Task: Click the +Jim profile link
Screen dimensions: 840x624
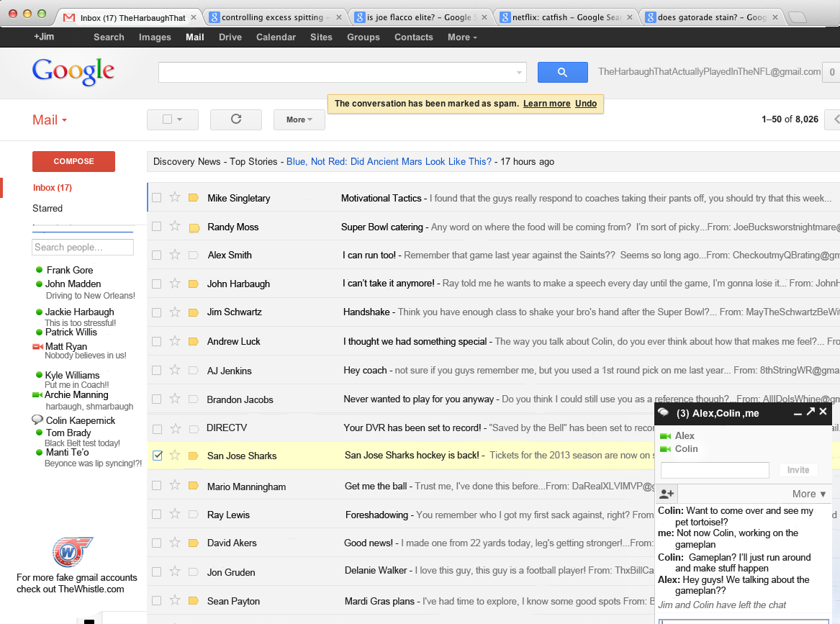Action: pos(44,37)
